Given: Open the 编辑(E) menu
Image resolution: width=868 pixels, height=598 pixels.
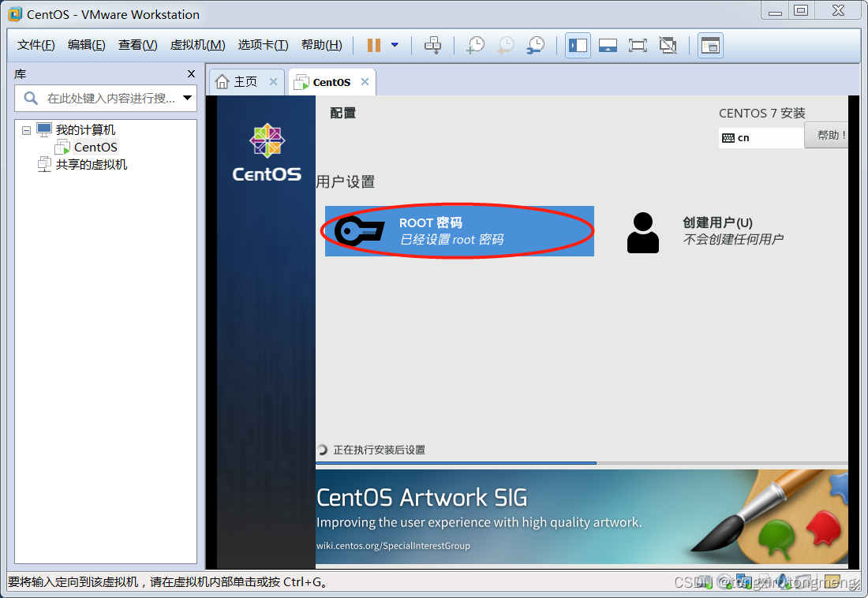Looking at the screenshot, I should click(86, 45).
